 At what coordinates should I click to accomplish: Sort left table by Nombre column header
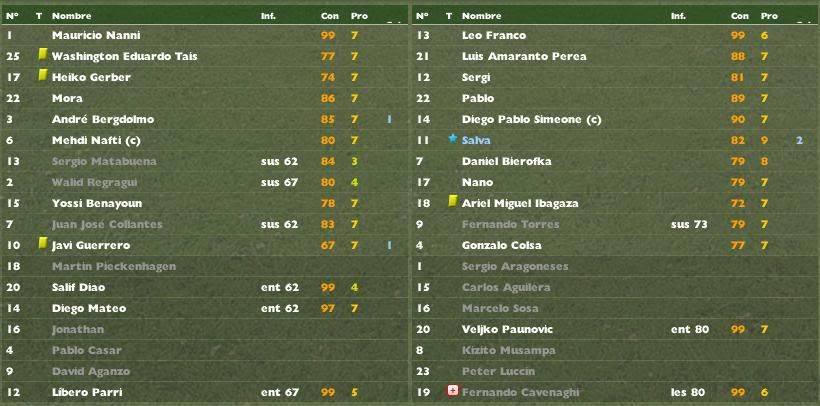(x=72, y=16)
